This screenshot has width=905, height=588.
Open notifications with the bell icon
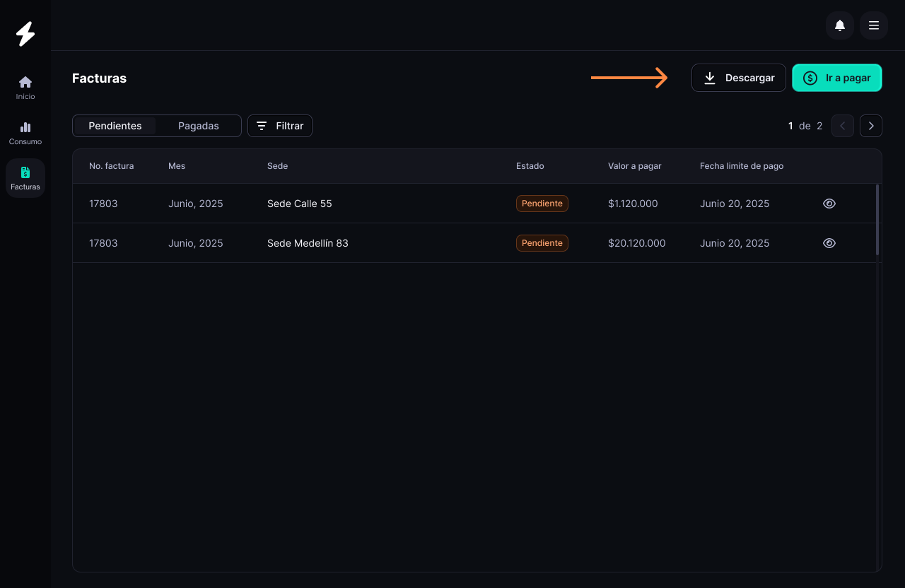pos(840,25)
